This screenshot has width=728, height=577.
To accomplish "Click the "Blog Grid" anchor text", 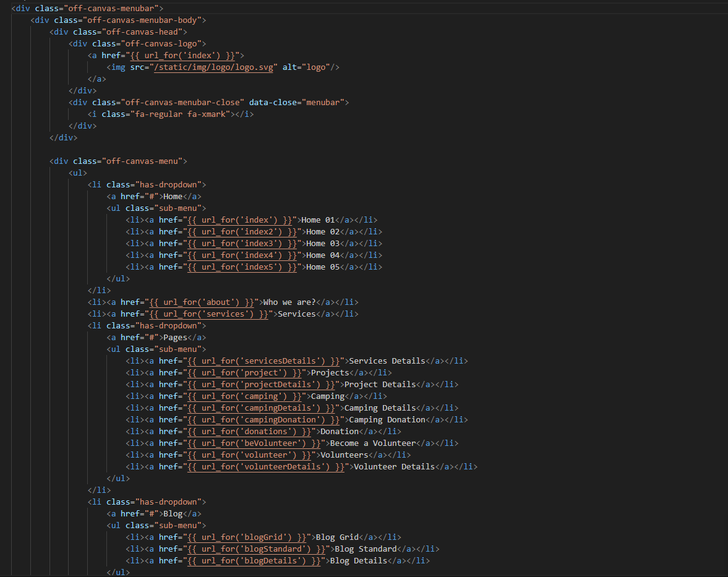I will (337, 537).
